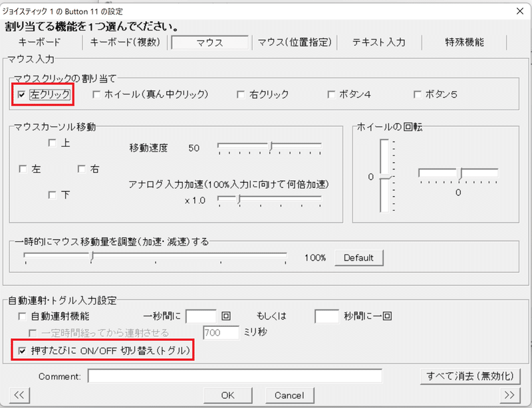Go to the テキスト入力 tab
Image resolution: width=532 pixels, height=408 pixels.
379,43
